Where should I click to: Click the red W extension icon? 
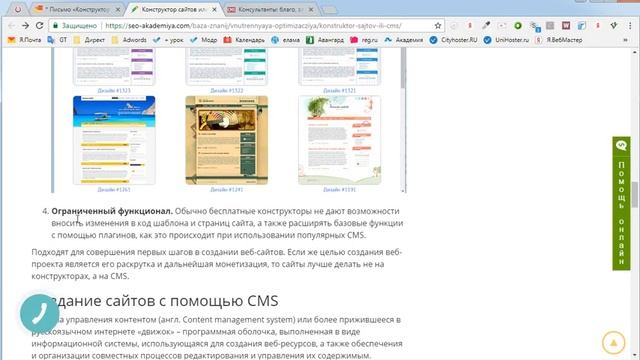coord(566,25)
